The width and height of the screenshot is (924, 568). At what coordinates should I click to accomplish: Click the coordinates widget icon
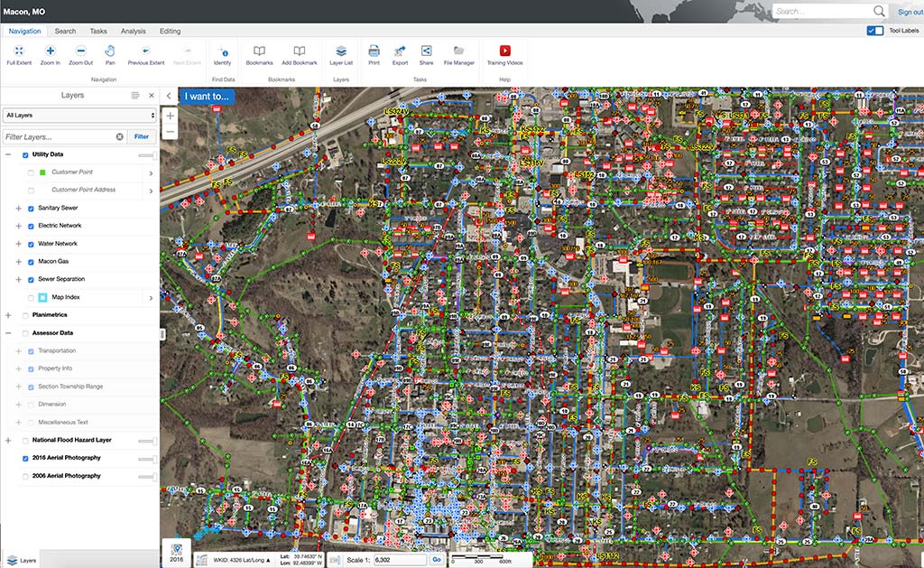tap(201, 560)
